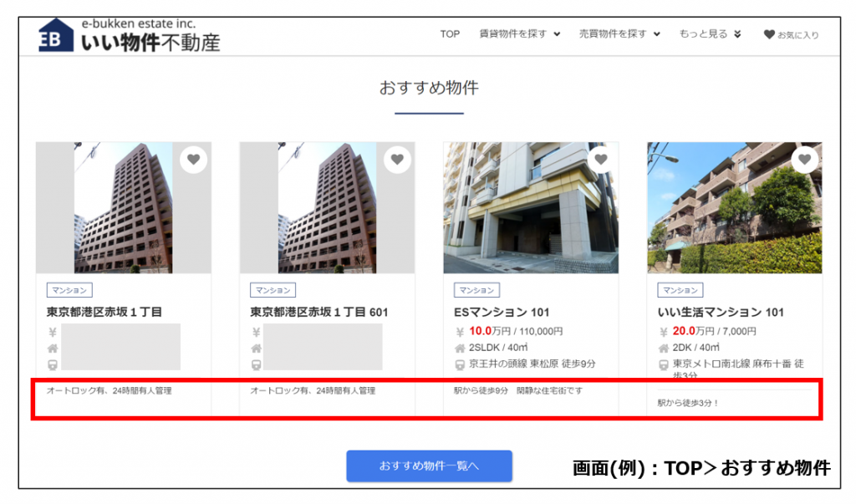The width and height of the screenshot is (856, 504).
Task: Favorite the first 東京都港区赤坂1丁目 listing heart
Action: coord(193,159)
